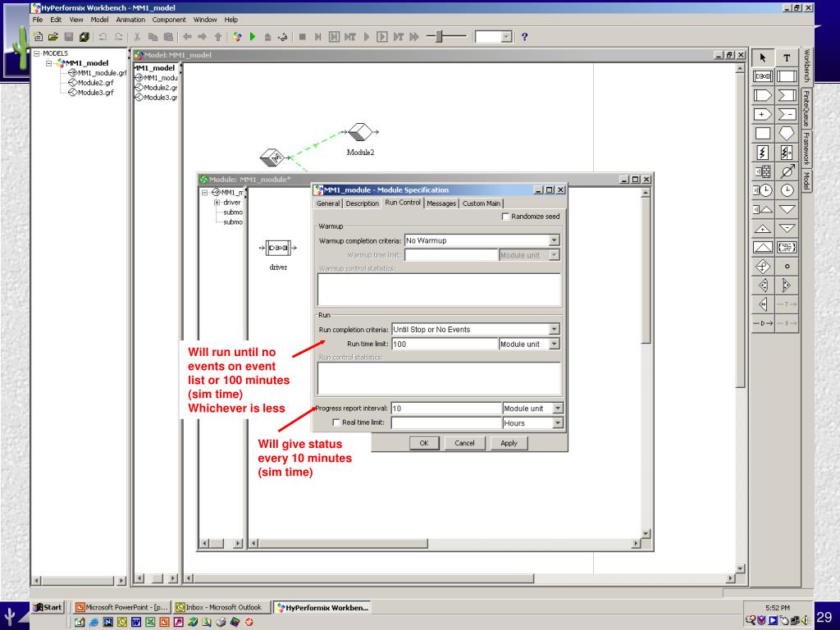Select the brick wall node in palette
The image size is (840, 630).
click(763, 171)
